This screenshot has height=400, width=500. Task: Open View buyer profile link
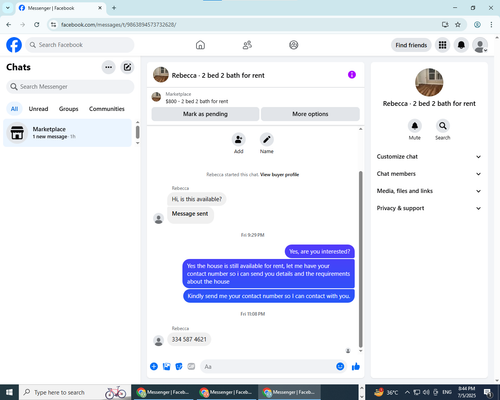point(279,175)
